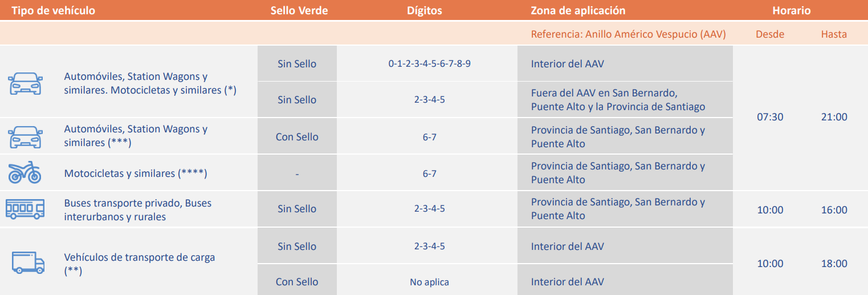
Task: Click the '07:30' start time
Action: pos(770,117)
